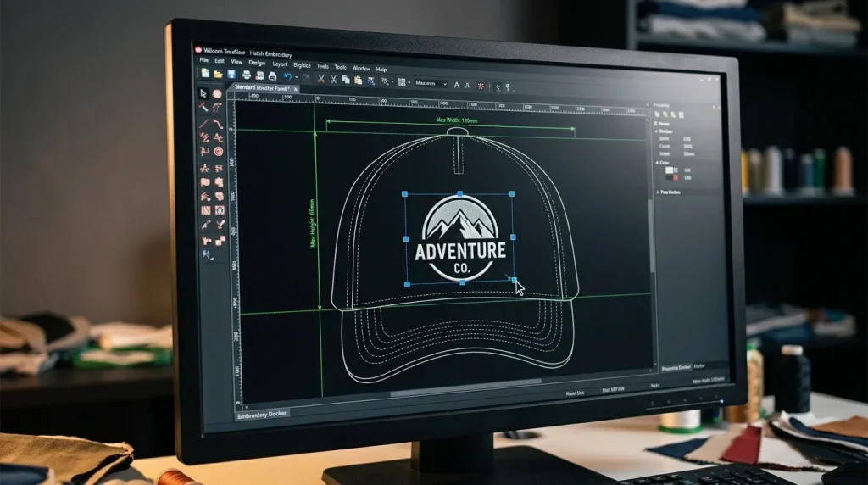Click the Copy icon in the toolbar

click(x=346, y=80)
